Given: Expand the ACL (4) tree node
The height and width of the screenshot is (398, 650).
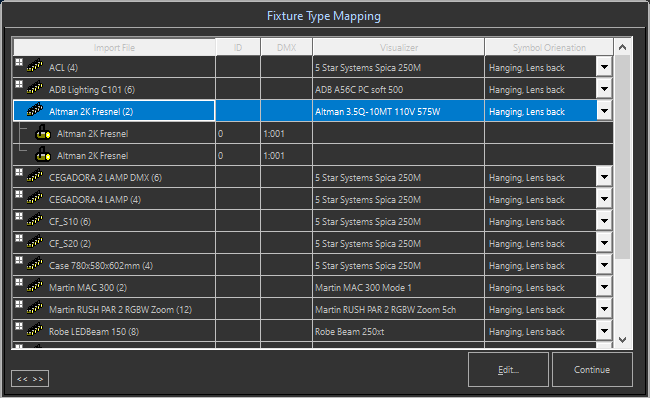Looking at the screenshot, I should (19, 62).
